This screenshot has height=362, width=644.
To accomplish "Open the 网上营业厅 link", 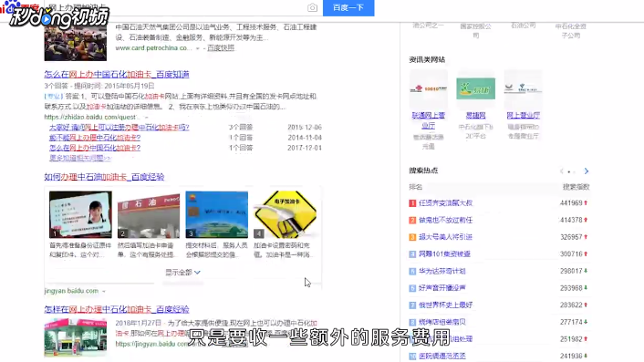I will (524, 115).
